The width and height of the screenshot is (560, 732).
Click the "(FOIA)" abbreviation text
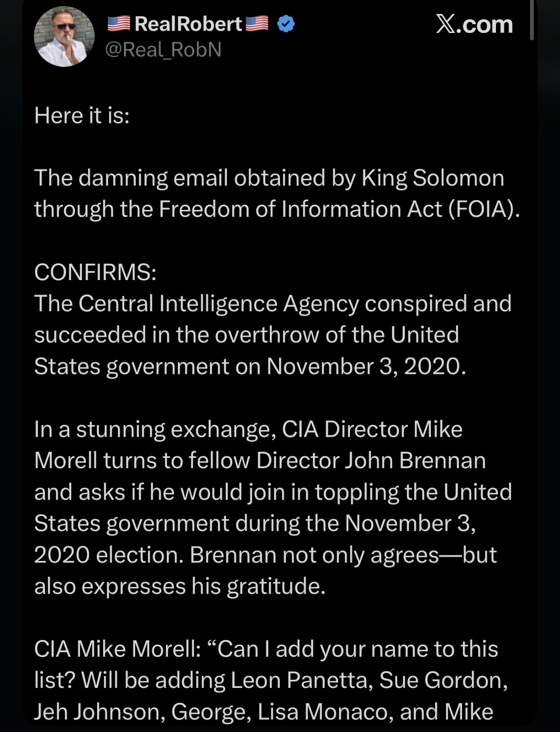(x=484, y=209)
